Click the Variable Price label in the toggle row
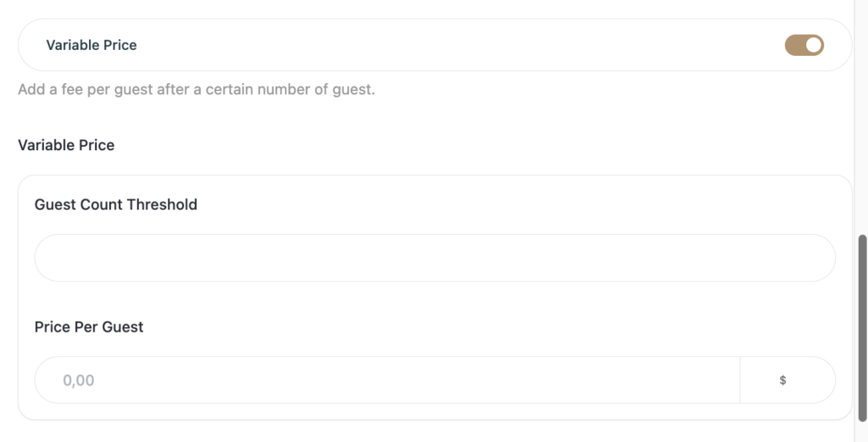Image resolution: width=868 pixels, height=442 pixels. tap(91, 45)
